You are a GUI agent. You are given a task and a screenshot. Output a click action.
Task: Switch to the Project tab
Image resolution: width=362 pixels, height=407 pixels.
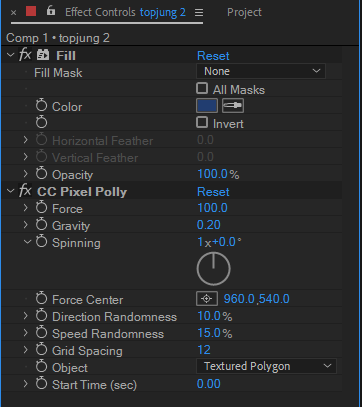click(x=244, y=12)
